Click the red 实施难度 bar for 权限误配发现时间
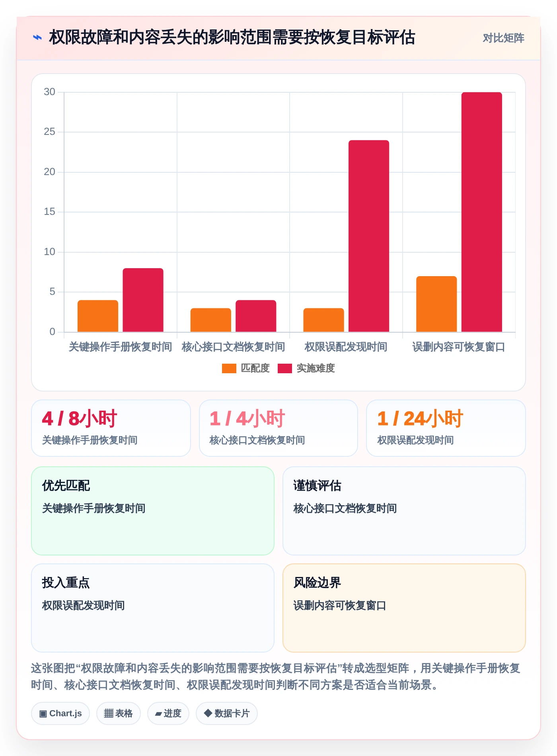Image resolution: width=557 pixels, height=756 pixels. coord(369,236)
